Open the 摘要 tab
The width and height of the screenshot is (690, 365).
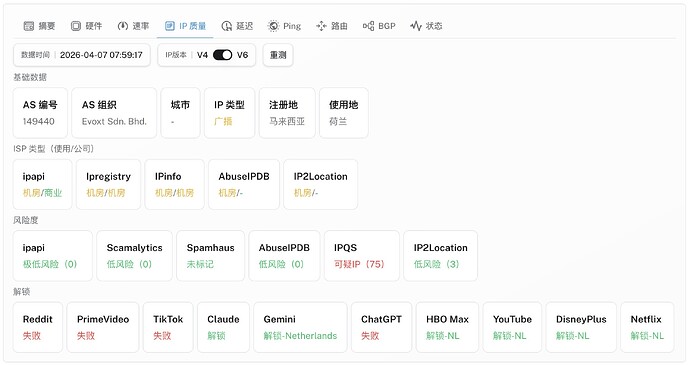39,26
